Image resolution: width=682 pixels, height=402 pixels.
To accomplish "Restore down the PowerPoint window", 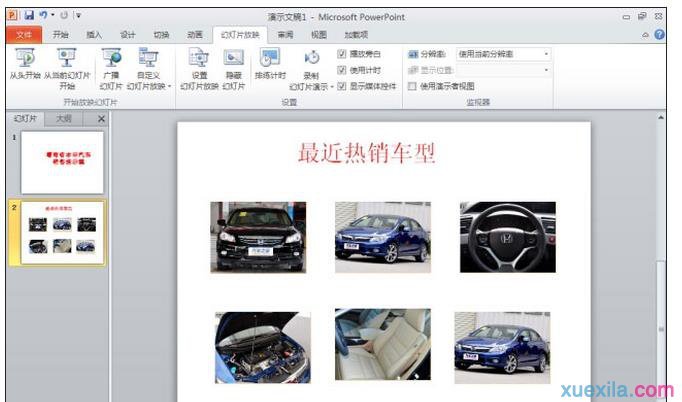I will tap(642, 17).
